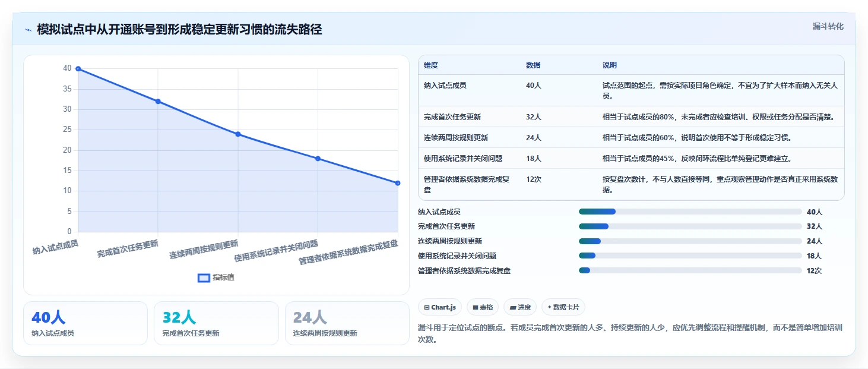
Task: Click description starting 按复盘次数计
Action: coord(720,185)
